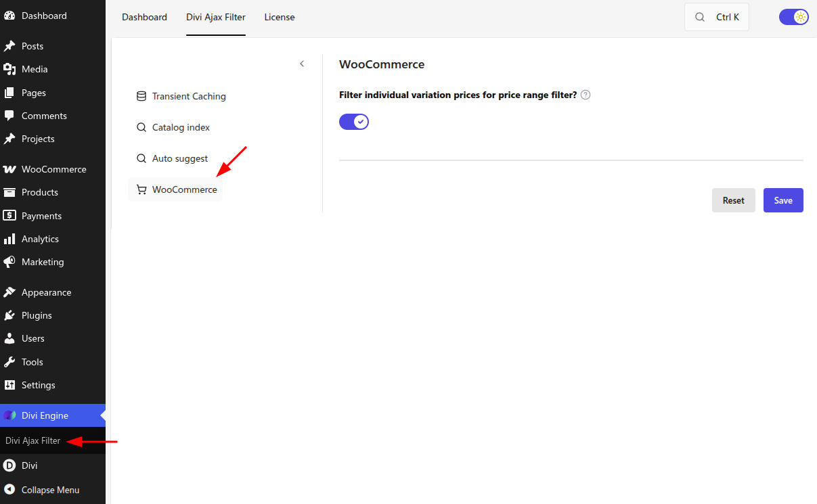The width and height of the screenshot is (817, 504).
Task: Toggle the light/dark mode switch
Action: coord(794,17)
